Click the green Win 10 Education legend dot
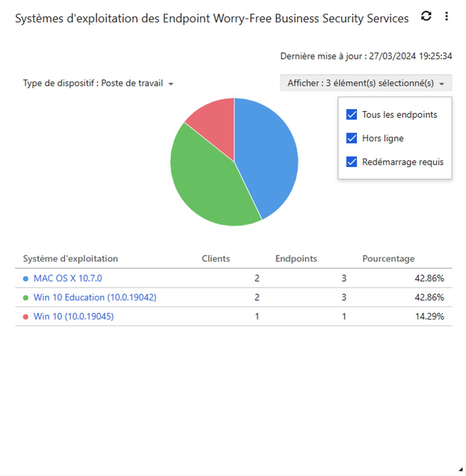Image resolution: width=466 pixels, height=476 pixels. tap(26, 298)
